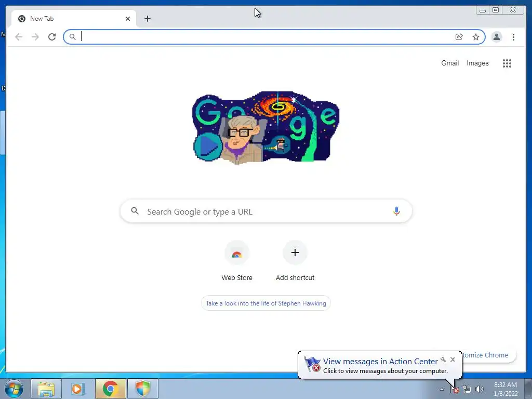Open Take a look into the life of Stephen Hawking
Image resolution: width=532 pixels, height=399 pixels.
click(x=265, y=303)
